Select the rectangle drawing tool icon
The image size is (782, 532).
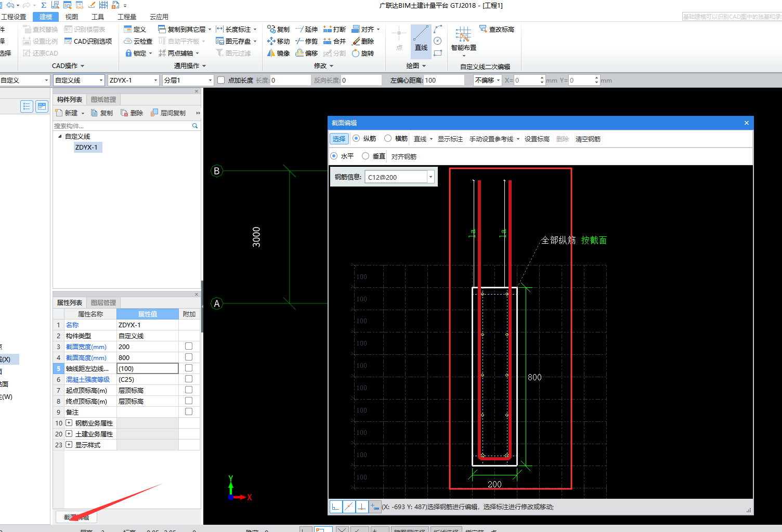[x=438, y=53]
